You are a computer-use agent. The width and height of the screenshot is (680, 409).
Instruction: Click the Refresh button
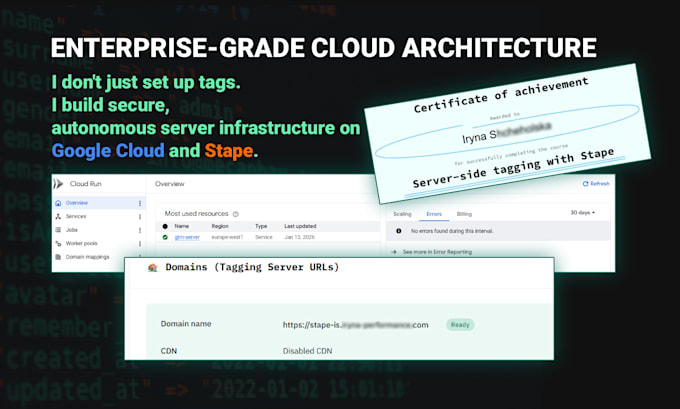pos(596,184)
